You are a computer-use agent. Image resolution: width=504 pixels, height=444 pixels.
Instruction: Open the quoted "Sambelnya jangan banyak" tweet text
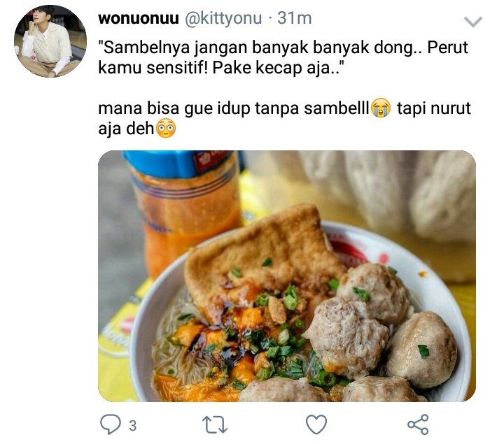tap(283, 57)
